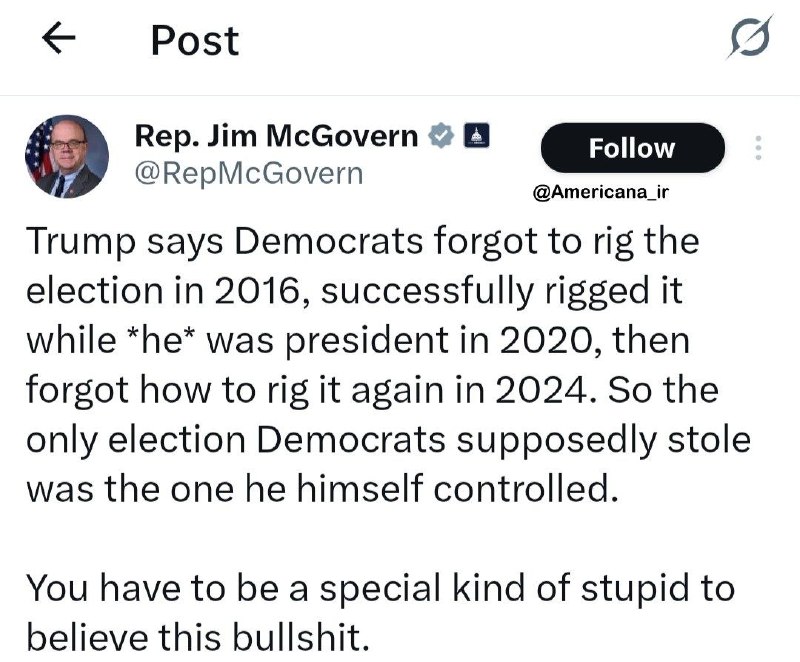Tap the line starting 'Trump says Democrats'
Viewport: 800px width, 662px height.
coord(362,242)
